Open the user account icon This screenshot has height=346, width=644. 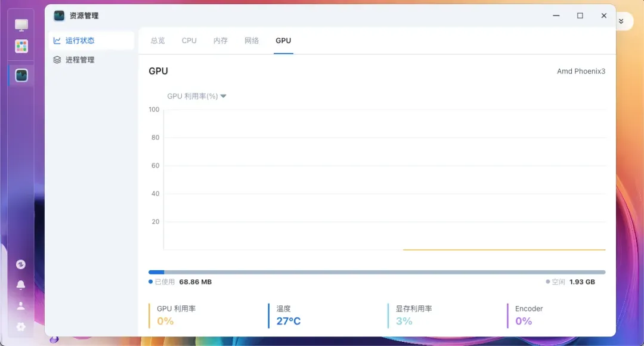[21, 305]
